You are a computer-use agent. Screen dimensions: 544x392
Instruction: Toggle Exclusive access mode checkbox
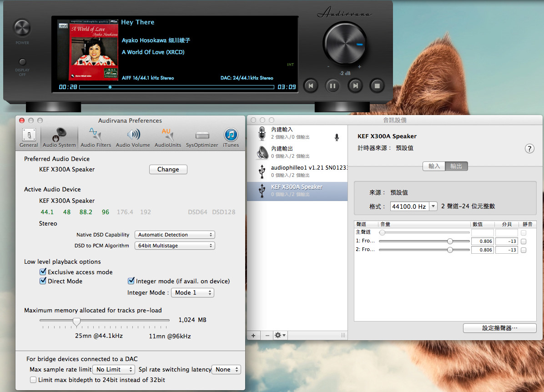43,271
